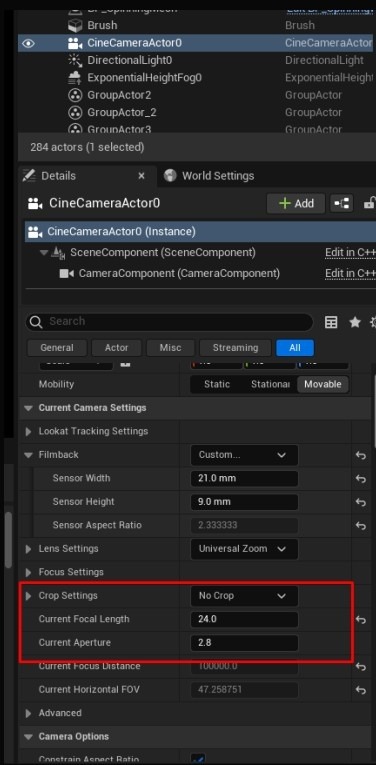Select the GroupActor2 row
Screen dimensions: 376x765
click(x=197, y=95)
